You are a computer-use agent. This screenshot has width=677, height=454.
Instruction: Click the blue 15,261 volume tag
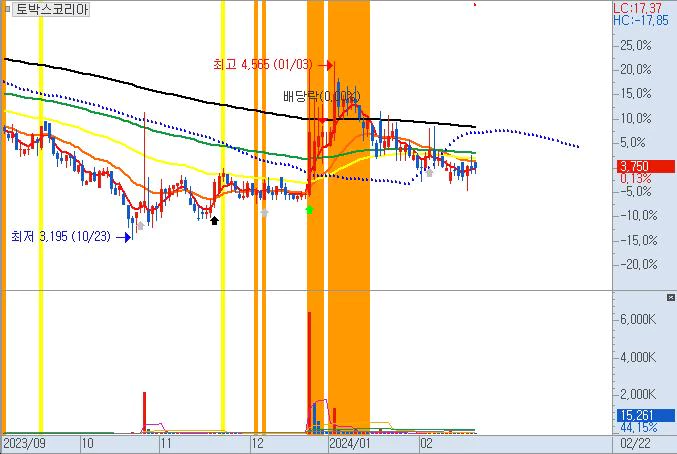[x=646, y=415]
